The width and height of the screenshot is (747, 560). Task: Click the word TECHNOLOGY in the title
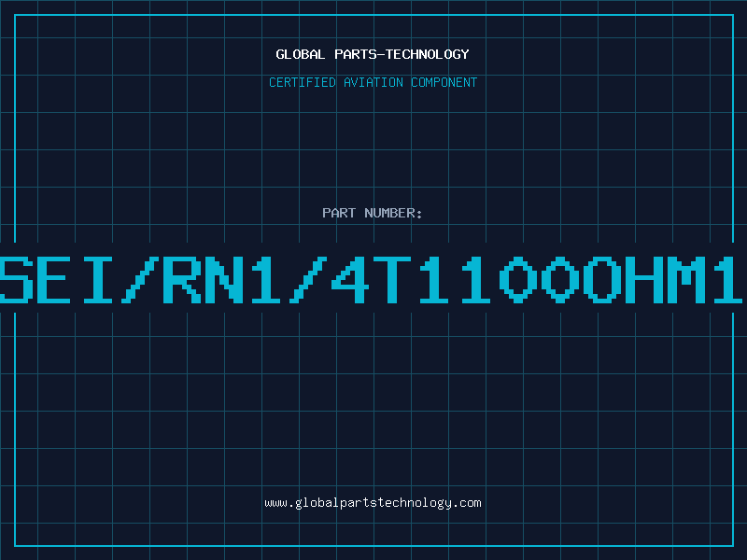[428, 54]
